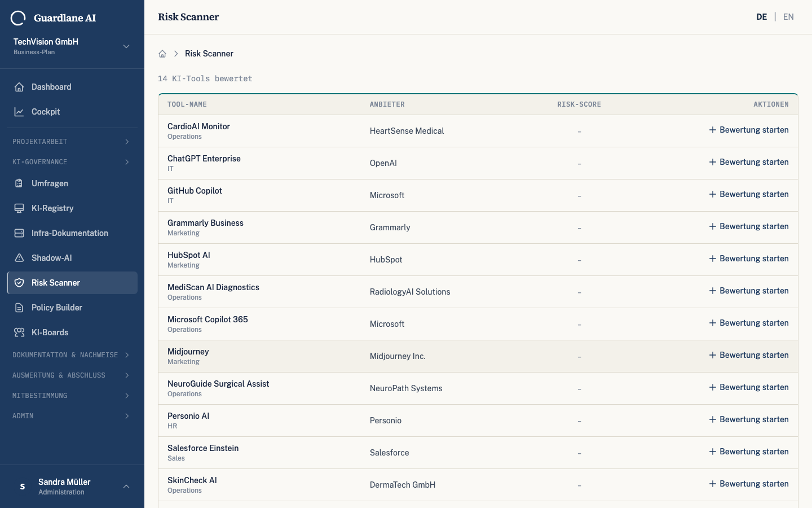Switch language to EN
Screen dimensions: 812x508
coord(788,17)
